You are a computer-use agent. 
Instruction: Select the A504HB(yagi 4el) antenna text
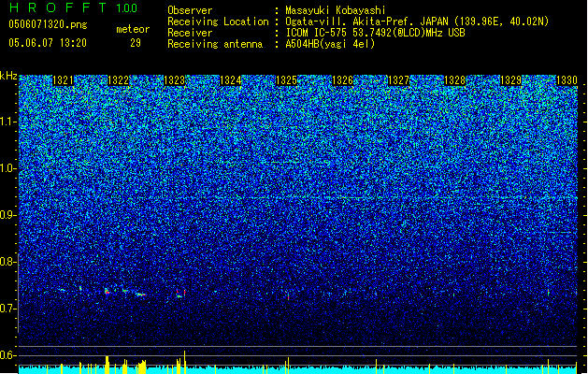330,44
